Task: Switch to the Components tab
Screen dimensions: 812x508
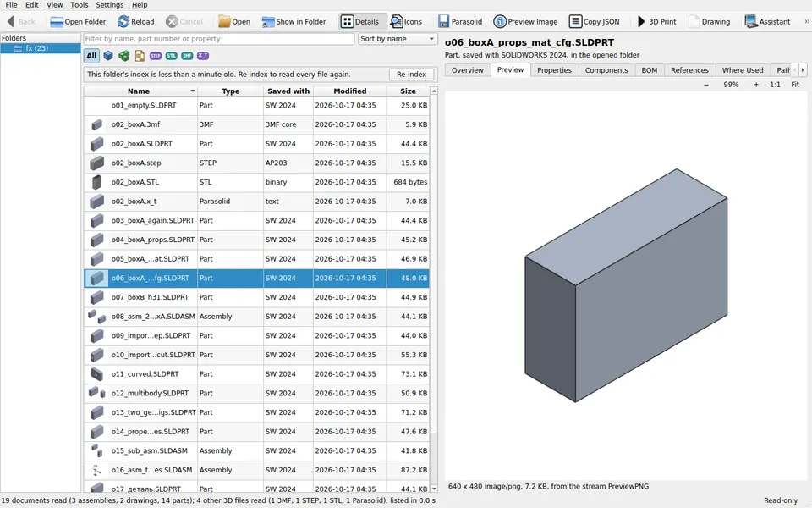Action: [x=606, y=70]
